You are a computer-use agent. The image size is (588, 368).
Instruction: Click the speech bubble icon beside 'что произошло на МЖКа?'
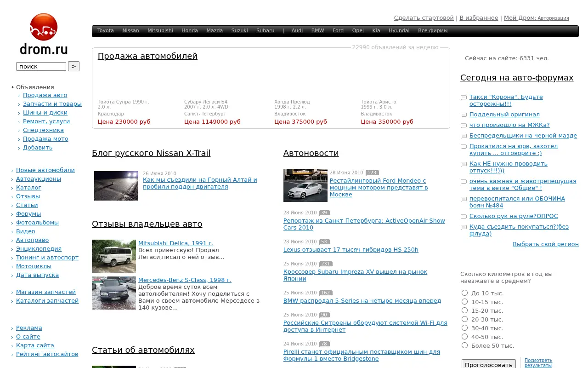coord(464,126)
